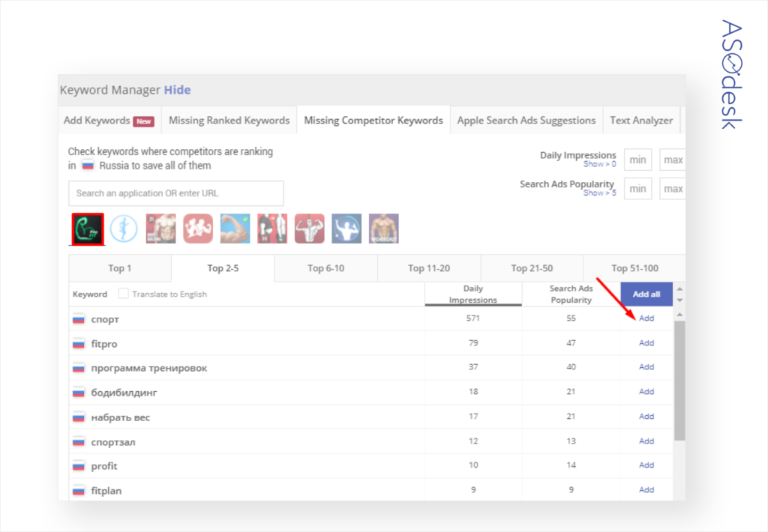Switch to Missing Ranked Keywords tab

[x=229, y=121]
